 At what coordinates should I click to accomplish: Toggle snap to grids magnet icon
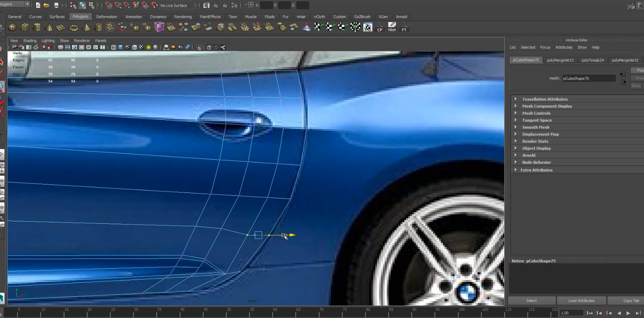pos(109,5)
